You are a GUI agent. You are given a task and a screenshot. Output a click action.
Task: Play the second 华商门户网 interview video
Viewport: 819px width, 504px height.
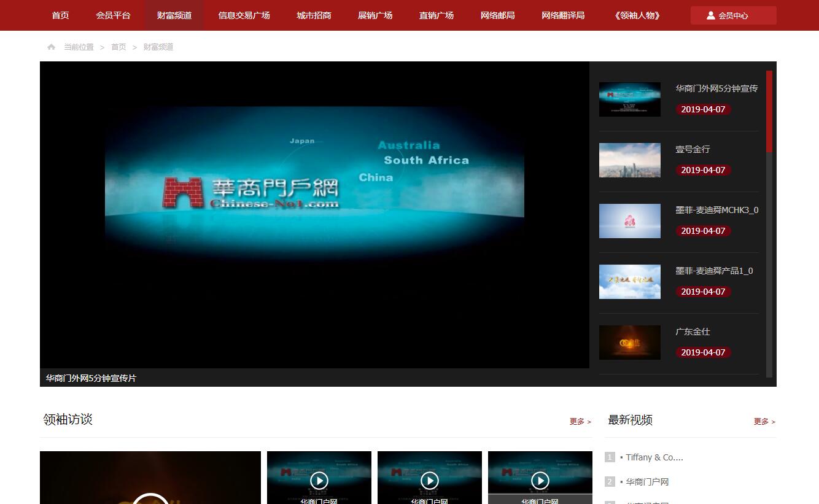pyautogui.click(x=430, y=480)
